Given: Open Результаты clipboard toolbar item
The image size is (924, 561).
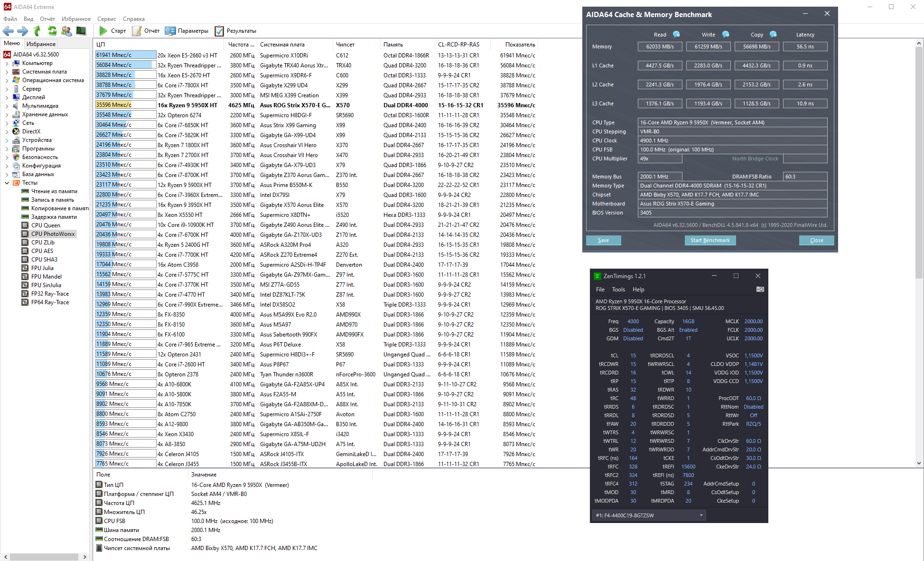Looking at the screenshot, I should coord(235,31).
